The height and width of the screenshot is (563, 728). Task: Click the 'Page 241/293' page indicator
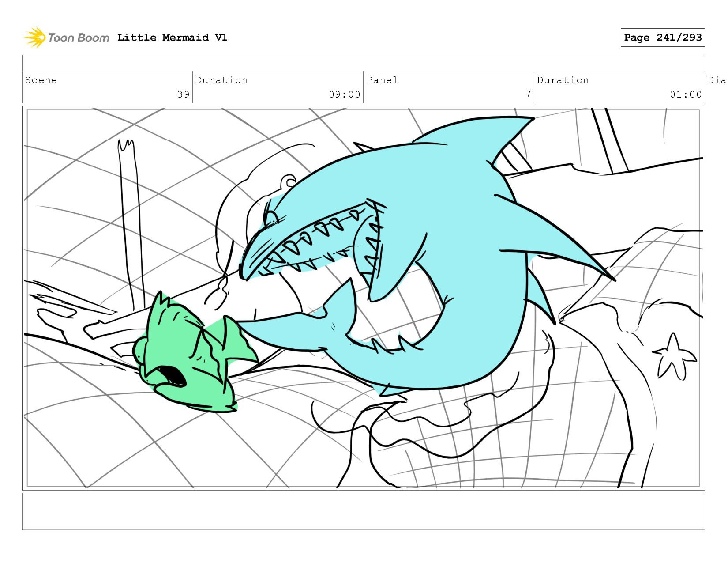click(x=663, y=38)
